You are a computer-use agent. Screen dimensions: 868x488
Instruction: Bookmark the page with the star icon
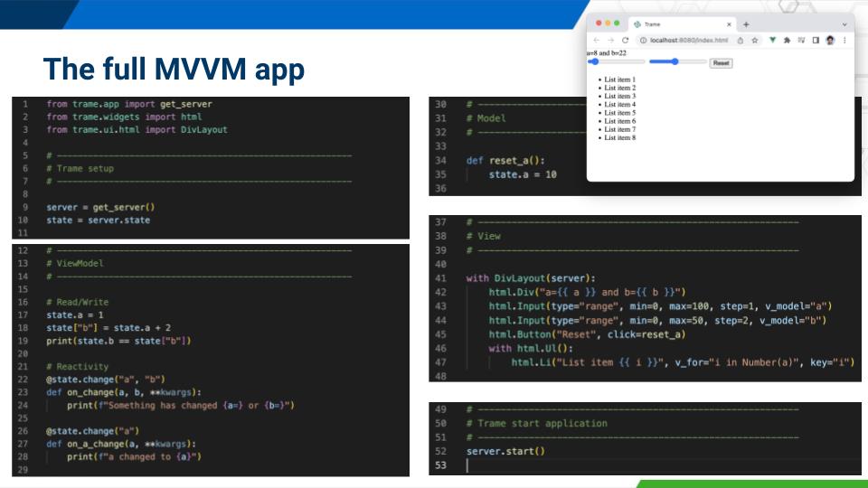pos(754,41)
